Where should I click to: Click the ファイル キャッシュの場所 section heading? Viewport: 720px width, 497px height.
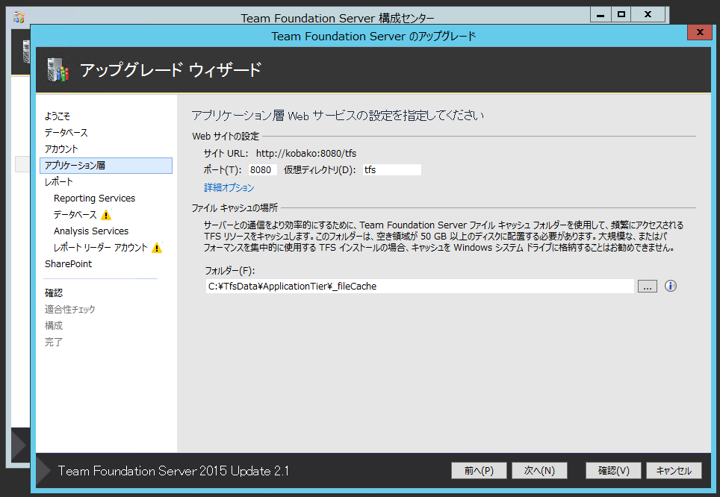pos(235,208)
